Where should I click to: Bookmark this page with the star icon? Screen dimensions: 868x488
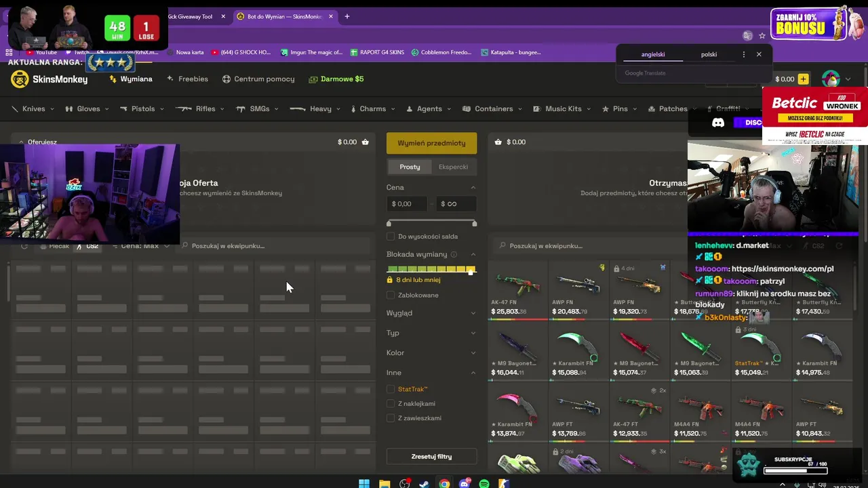pos(762,35)
